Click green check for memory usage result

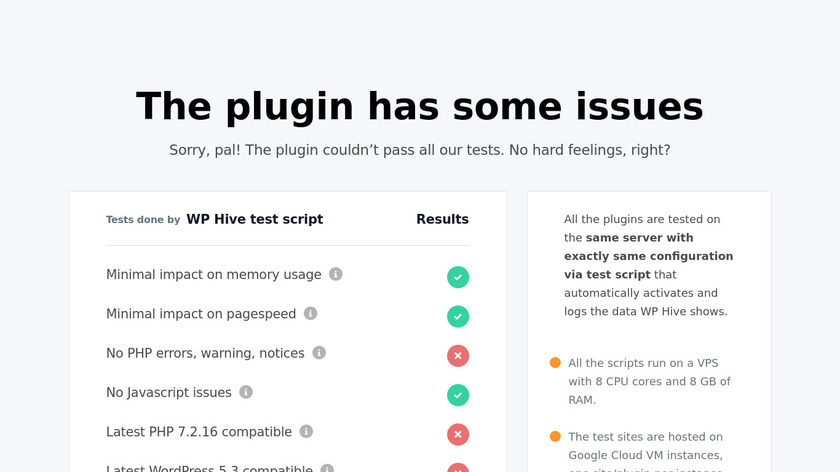[x=458, y=277]
